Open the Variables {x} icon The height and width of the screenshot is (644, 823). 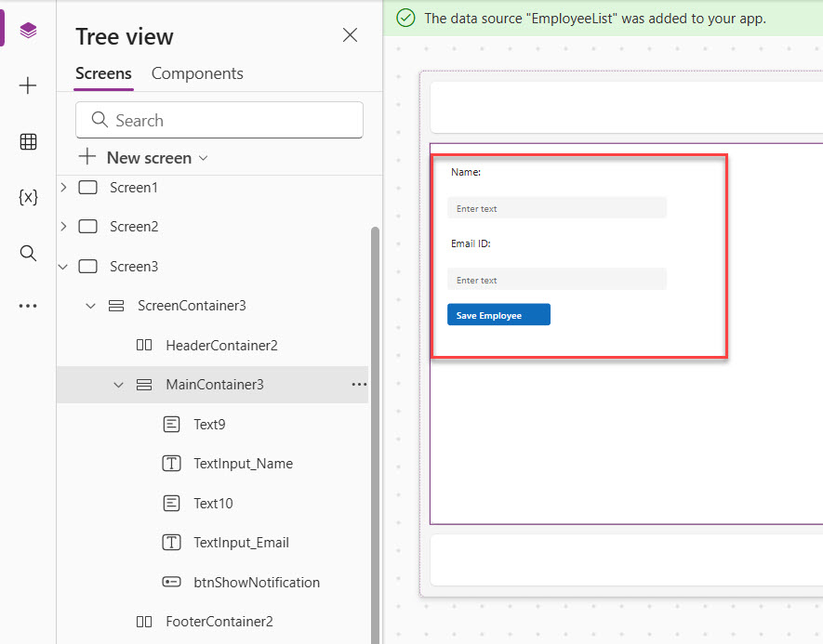28,197
